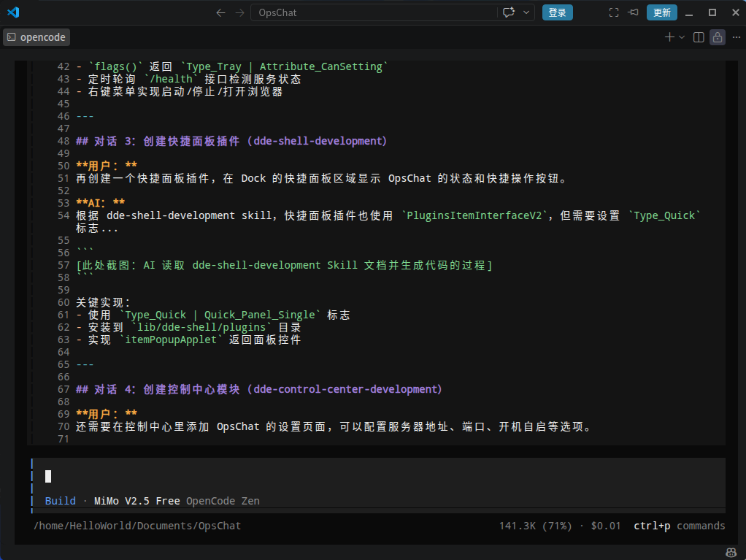Viewport: 746px width, 560px height.
Task: Enter full screen mode via brackets icon
Action: [x=614, y=12]
